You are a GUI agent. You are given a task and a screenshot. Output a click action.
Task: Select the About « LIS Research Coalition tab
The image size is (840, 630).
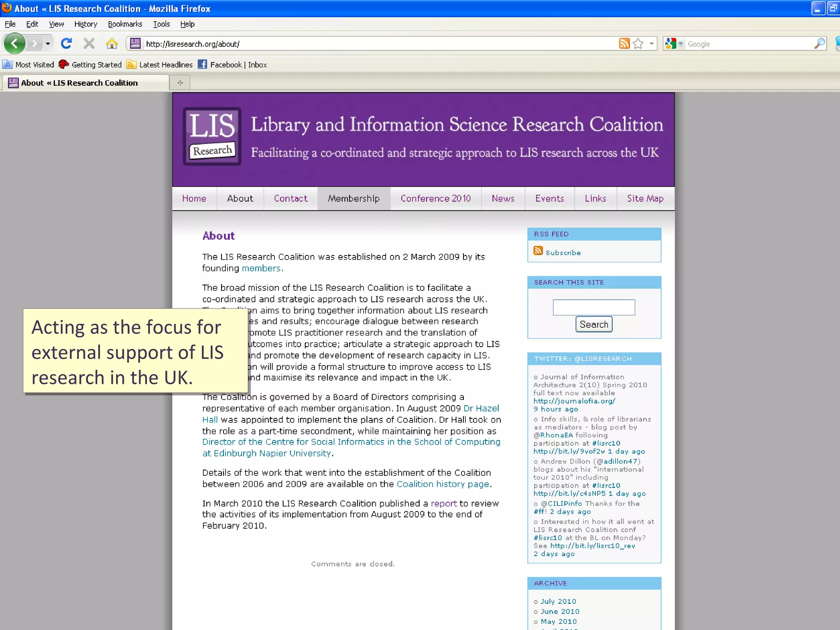(x=85, y=83)
